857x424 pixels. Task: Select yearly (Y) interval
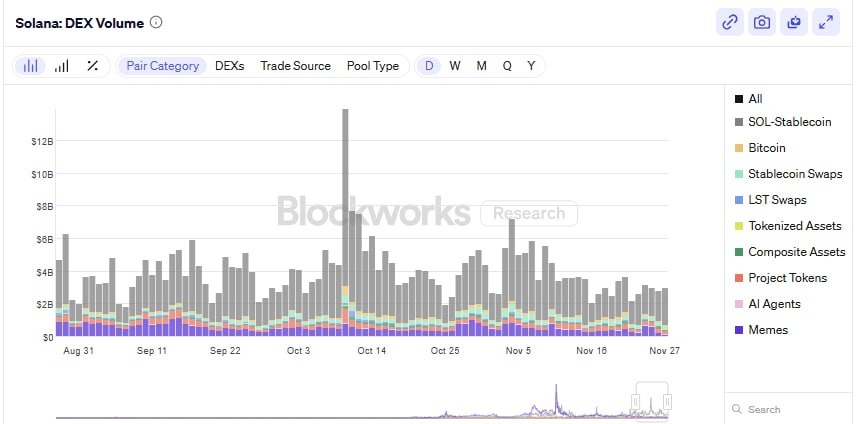pos(531,66)
